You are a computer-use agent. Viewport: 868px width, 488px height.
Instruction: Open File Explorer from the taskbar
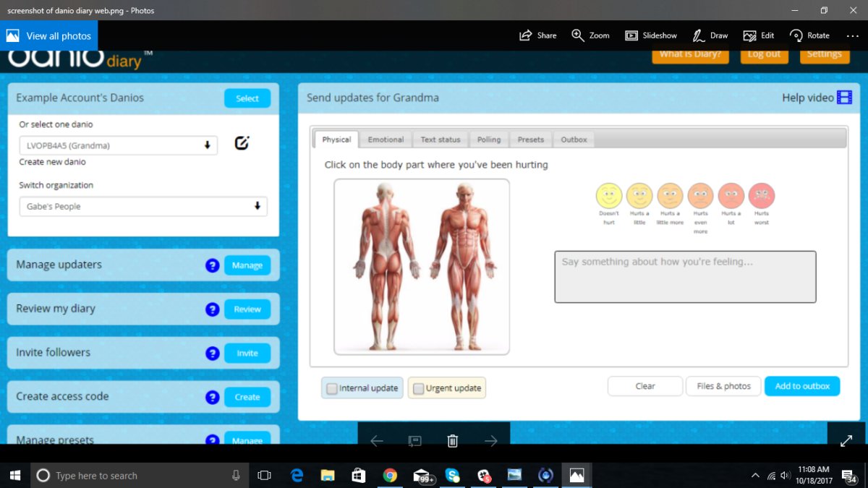[x=328, y=475]
